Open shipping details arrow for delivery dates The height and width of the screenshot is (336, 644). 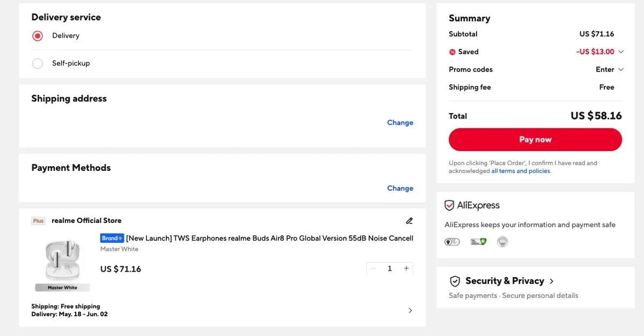point(411,311)
